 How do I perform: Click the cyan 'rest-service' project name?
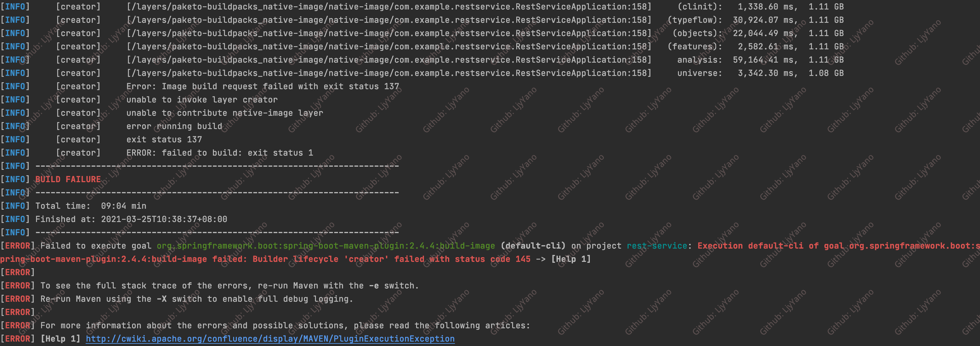(x=657, y=246)
